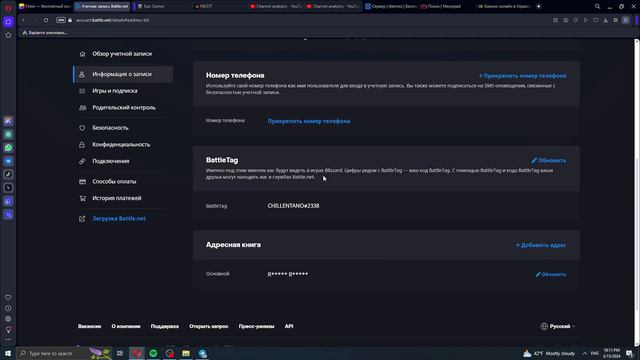Screen dimensions: 640x360
Task: Open Telegram from the taskbar
Action: tap(202, 353)
